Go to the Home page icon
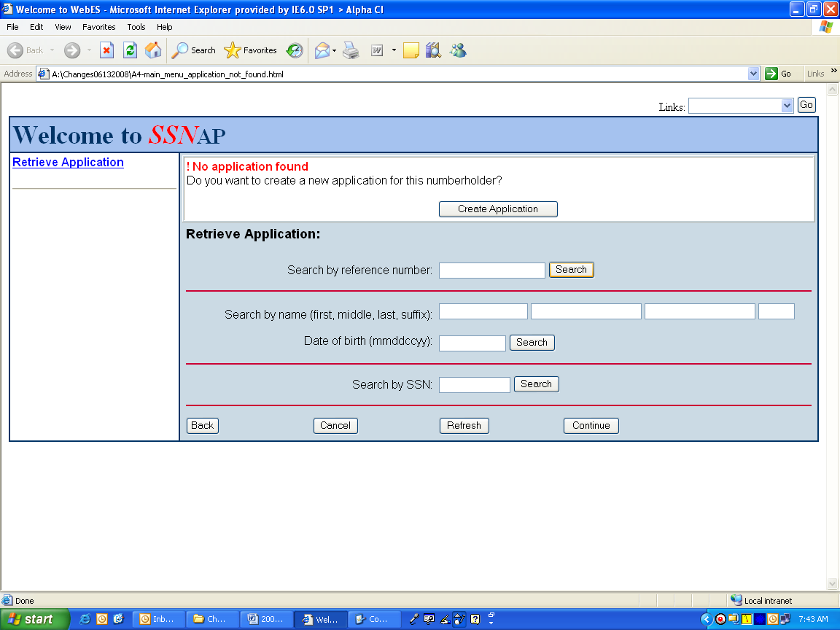The width and height of the screenshot is (840, 630). pyautogui.click(x=153, y=50)
